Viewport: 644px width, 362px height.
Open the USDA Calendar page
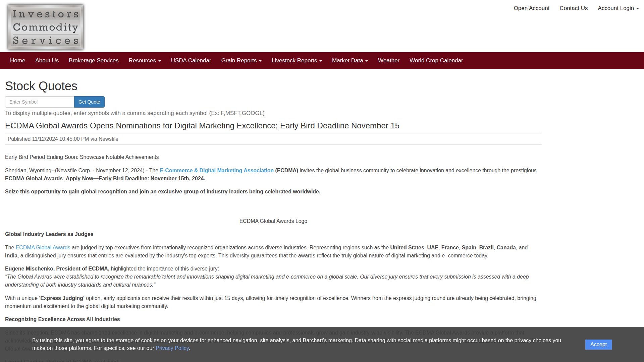(x=191, y=61)
